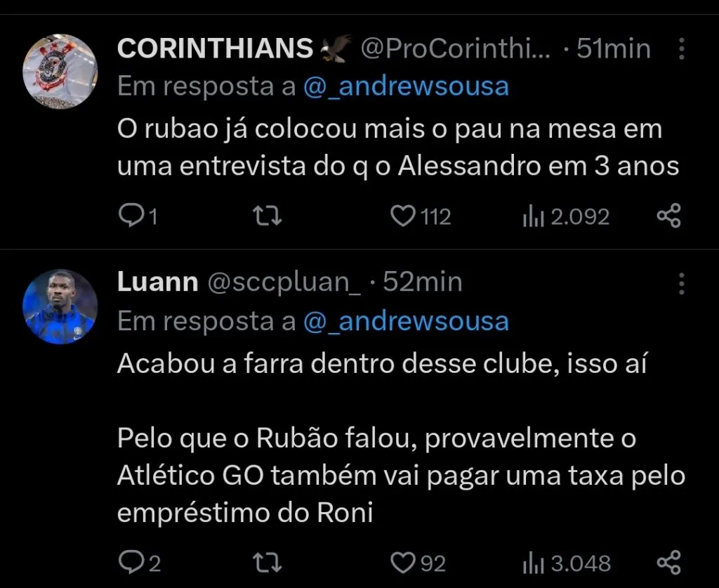The image size is (719, 588).
Task: Like CORINTHIANS' reply about Rubão
Action: [402, 216]
